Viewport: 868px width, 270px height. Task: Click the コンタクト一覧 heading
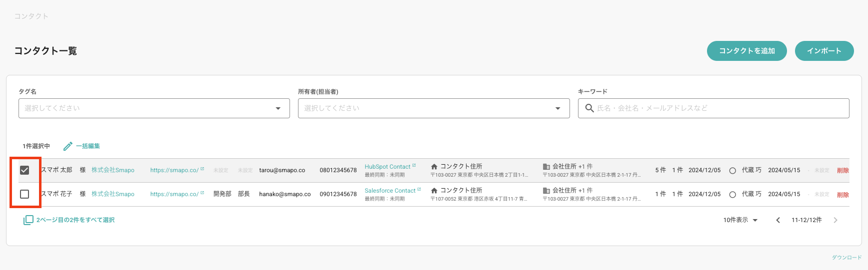(x=45, y=51)
